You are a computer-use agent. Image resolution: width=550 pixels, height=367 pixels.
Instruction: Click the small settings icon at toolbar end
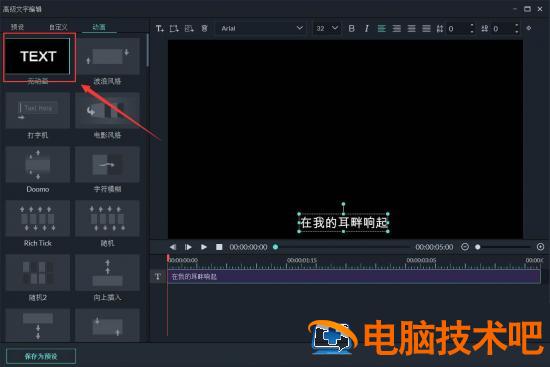click(529, 28)
